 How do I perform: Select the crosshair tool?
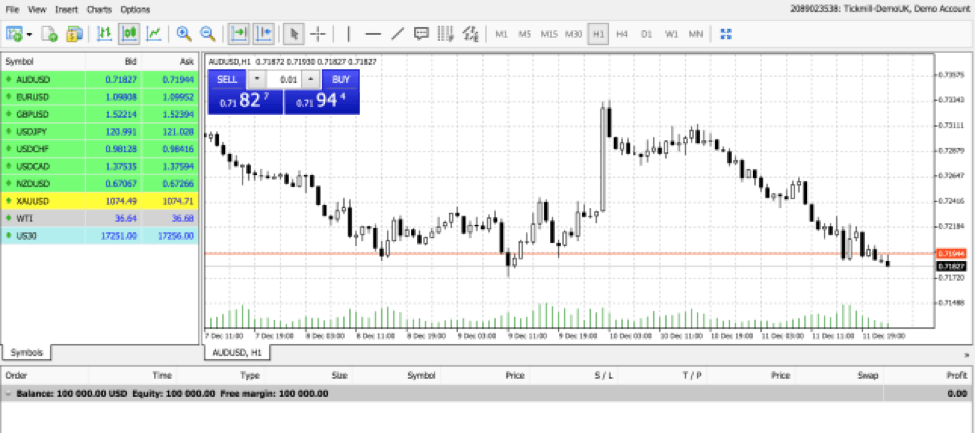coord(318,34)
